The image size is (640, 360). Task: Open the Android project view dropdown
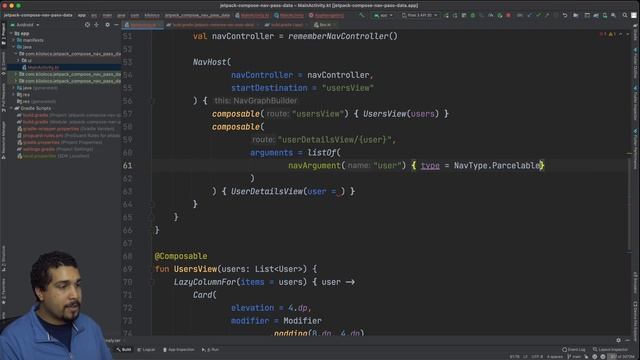tap(25, 25)
